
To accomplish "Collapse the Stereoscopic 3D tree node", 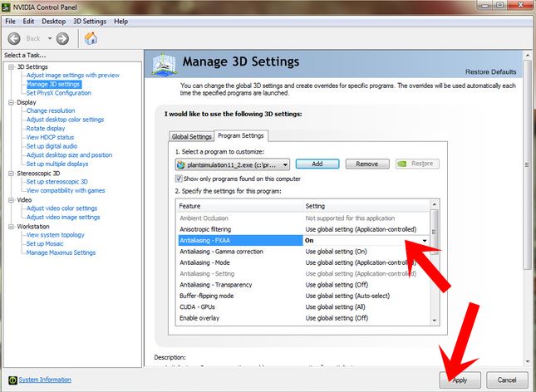I will click(x=12, y=174).
